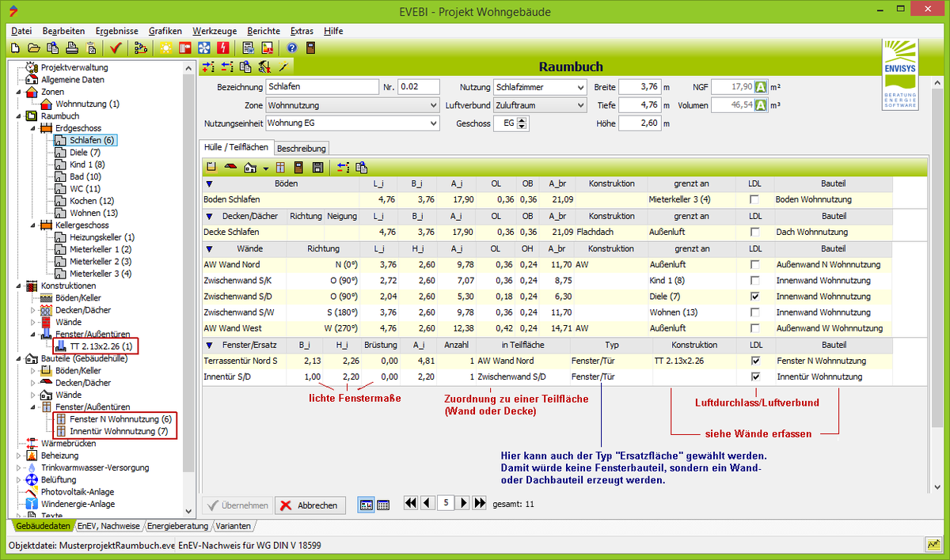
Task: Click the brown door icon in Hülle toolbar
Action: coord(299,168)
